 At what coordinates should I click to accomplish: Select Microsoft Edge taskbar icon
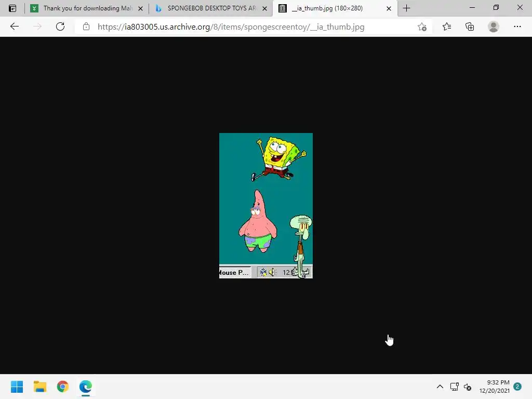pos(86,387)
